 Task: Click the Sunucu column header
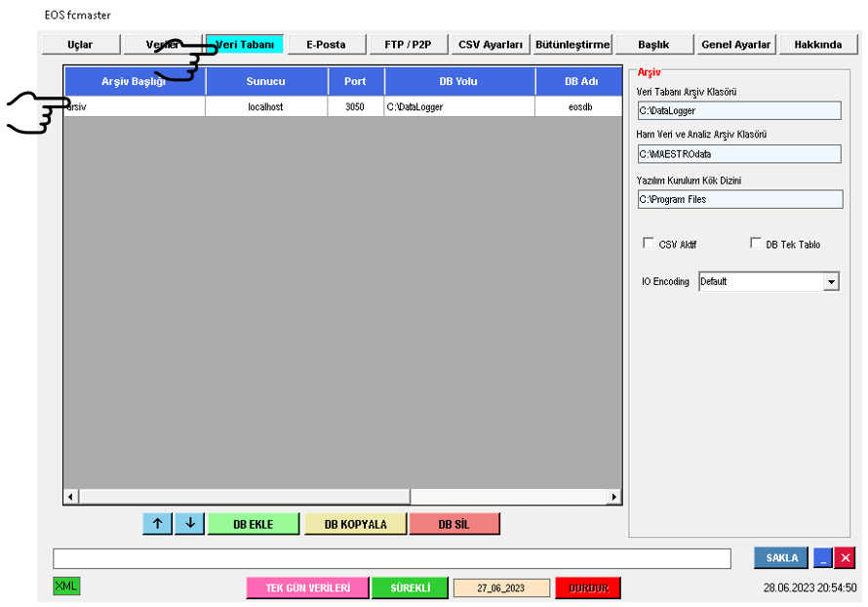click(266, 81)
